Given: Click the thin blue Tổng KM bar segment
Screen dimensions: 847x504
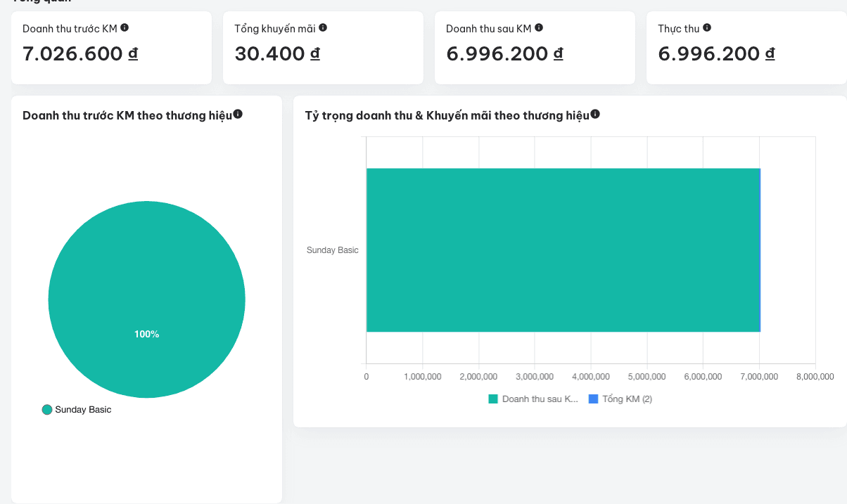Looking at the screenshot, I should [x=760, y=250].
